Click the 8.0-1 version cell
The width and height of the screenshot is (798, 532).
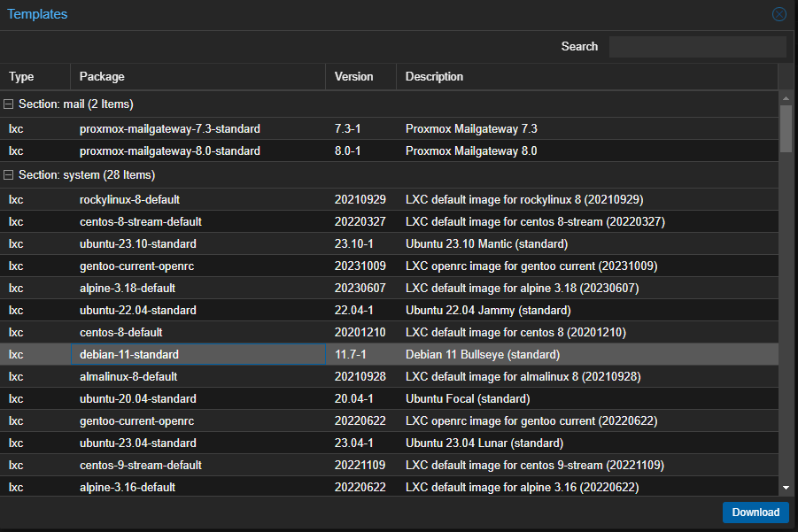click(360, 151)
